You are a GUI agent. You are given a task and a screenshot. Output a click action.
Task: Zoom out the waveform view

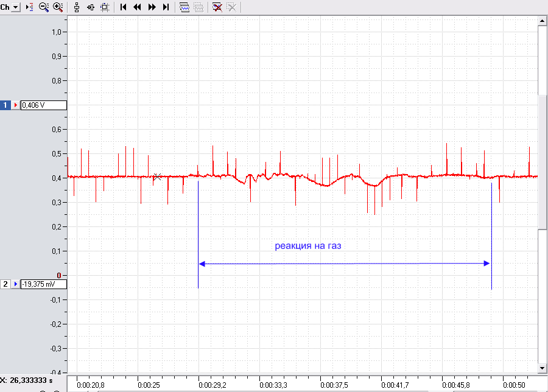click(x=44, y=7)
